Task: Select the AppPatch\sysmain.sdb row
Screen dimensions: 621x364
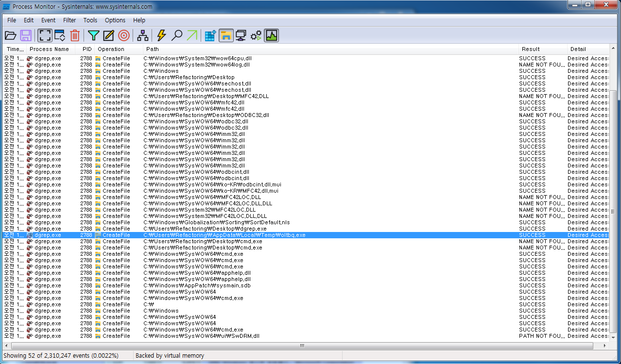Action: [306, 285]
